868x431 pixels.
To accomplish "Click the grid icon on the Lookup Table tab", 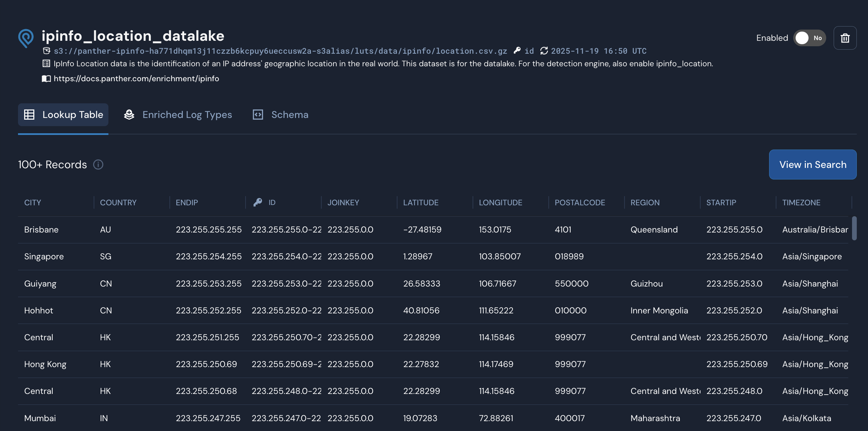I will tap(29, 115).
